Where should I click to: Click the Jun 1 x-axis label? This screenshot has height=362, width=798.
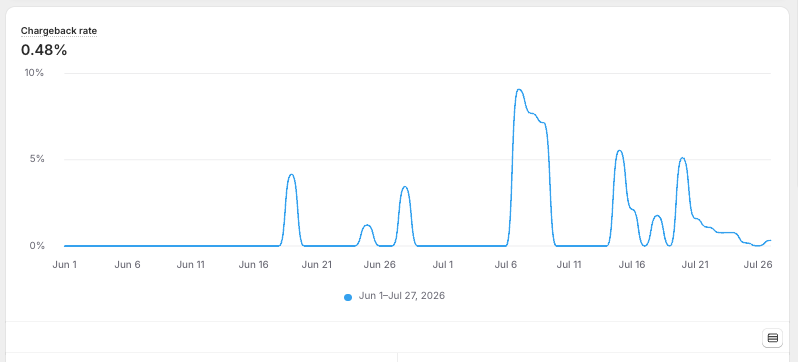65,265
